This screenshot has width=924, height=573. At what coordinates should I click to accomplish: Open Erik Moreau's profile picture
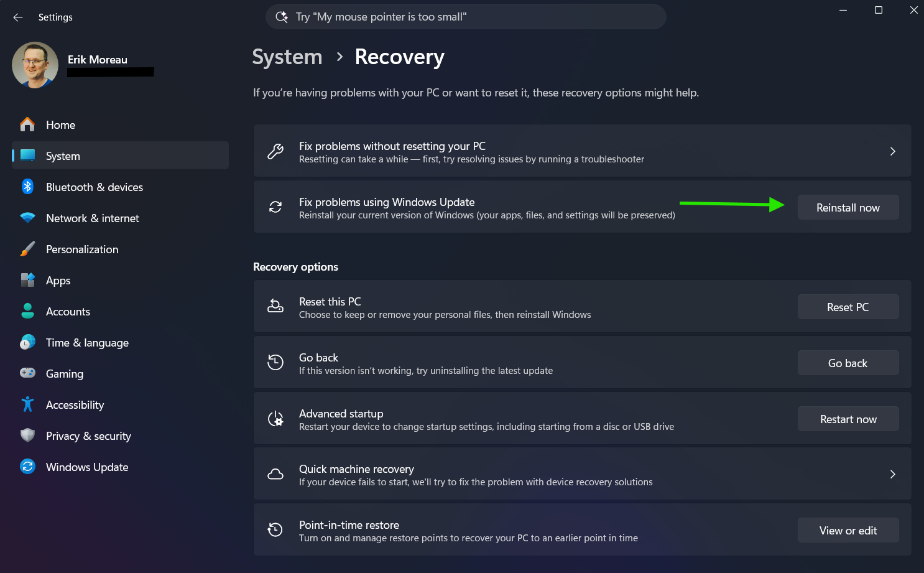tap(35, 65)
